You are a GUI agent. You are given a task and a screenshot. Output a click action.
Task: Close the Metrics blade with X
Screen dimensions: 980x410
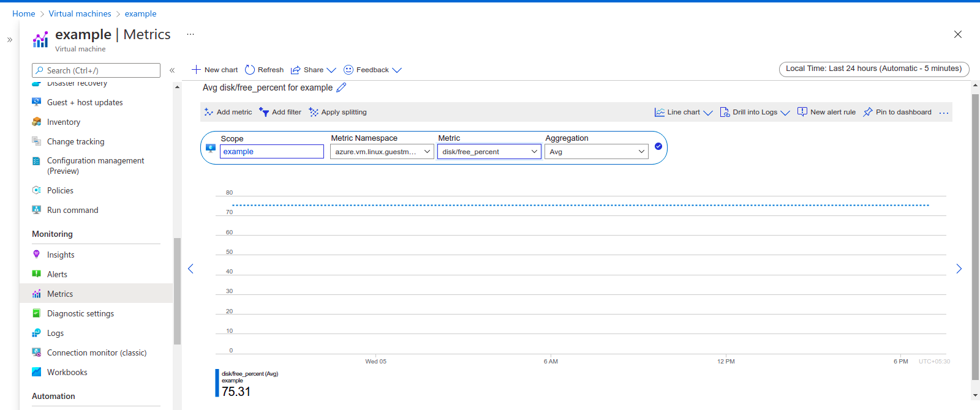tap(958, 34)
